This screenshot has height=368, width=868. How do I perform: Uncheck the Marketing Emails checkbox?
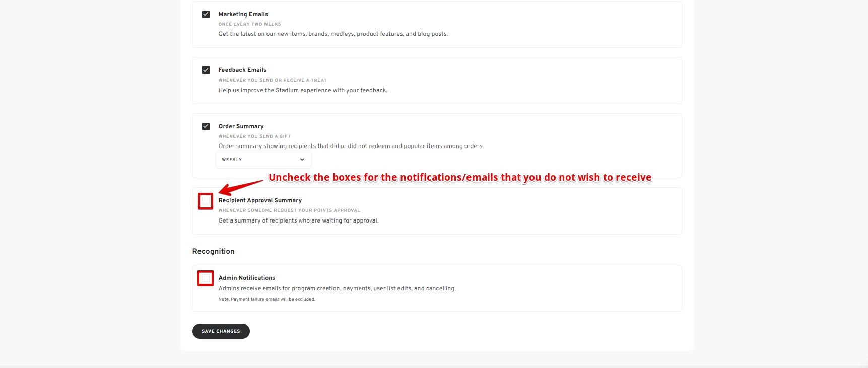point(206,14)
